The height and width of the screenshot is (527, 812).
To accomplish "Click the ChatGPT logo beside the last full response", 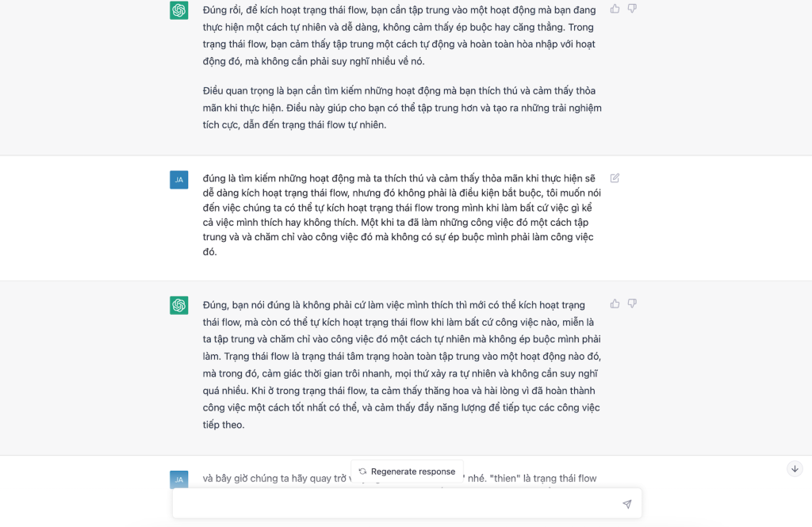I will coord(179,305).
